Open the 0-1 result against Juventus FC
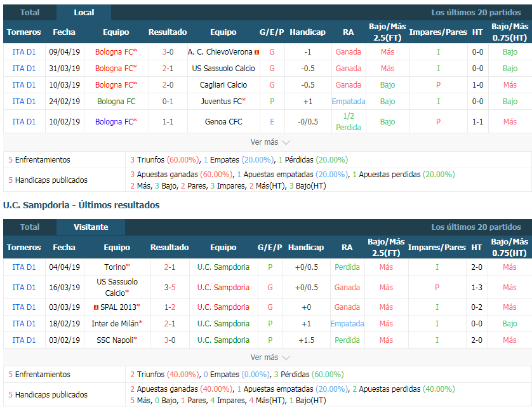Image resolution: width=532 pixels, height=407 pixels. tap(168, 102)
